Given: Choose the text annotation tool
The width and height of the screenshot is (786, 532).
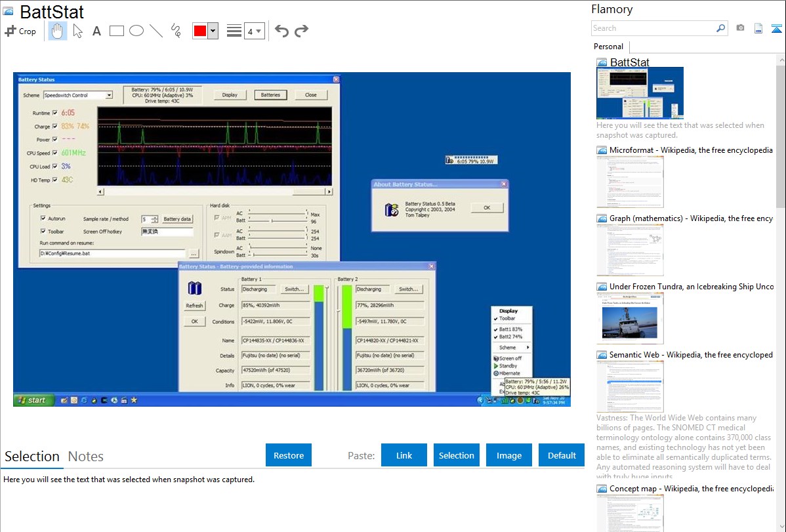Looking at the screenshot, I should [96, 31].
